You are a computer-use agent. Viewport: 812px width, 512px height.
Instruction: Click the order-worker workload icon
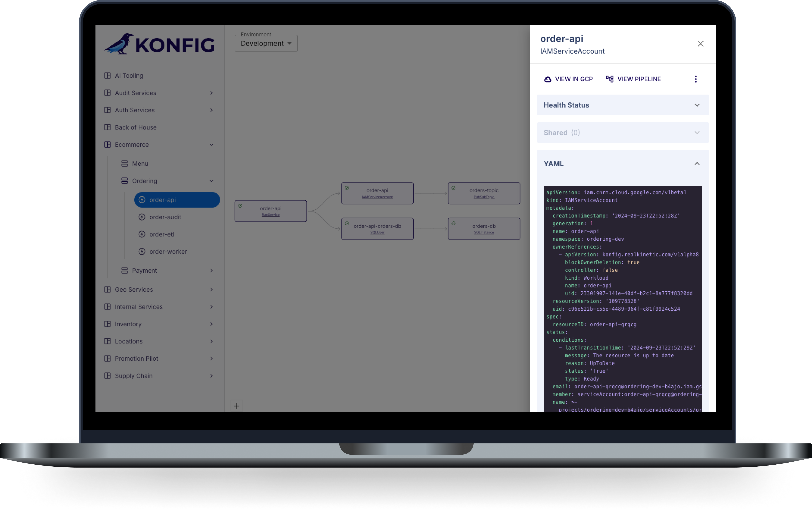142,251
